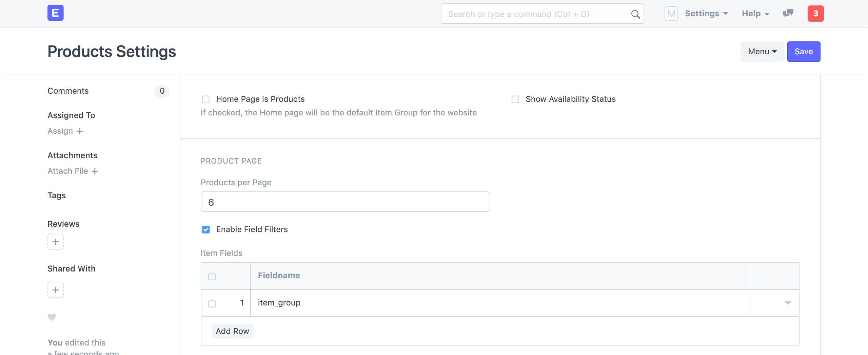Enable Home Page is Products checkbox

tap(206, 99)
